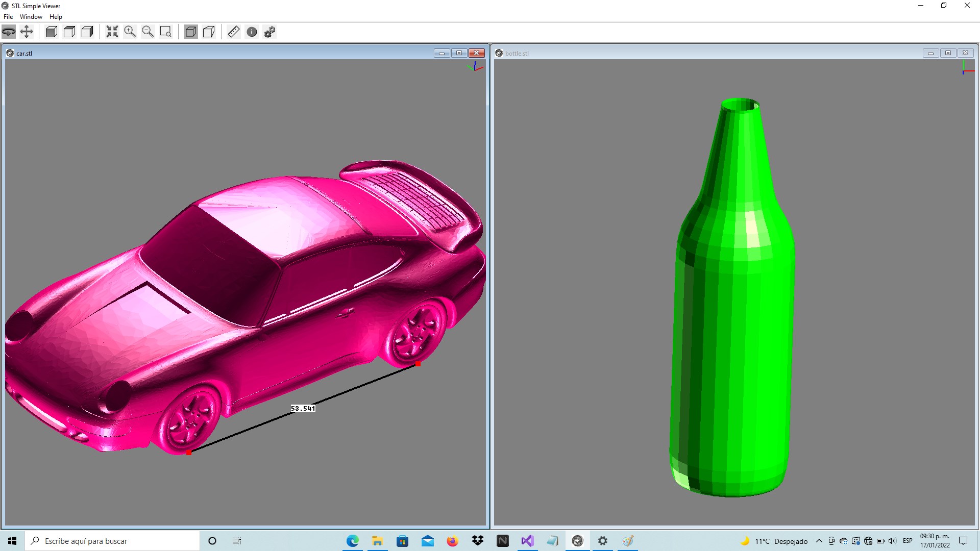Switch to top view cube
The image size is (980, 551).
(69, 32)
